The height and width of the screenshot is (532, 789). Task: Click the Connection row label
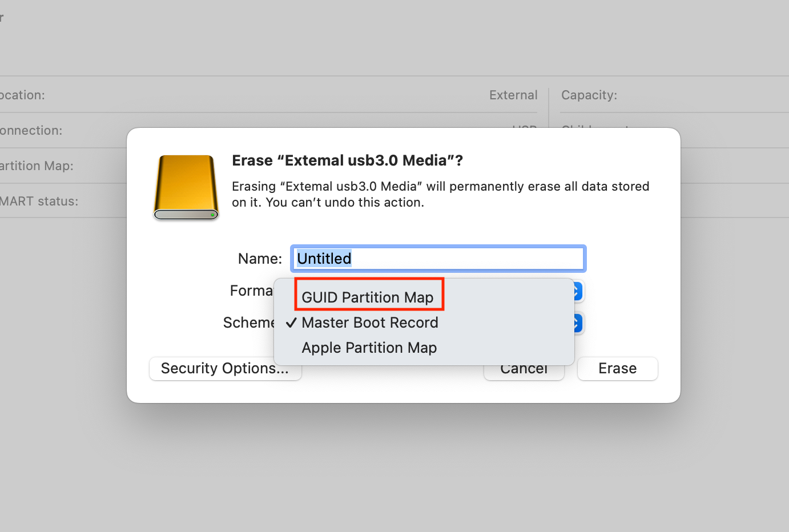[31, 130]
